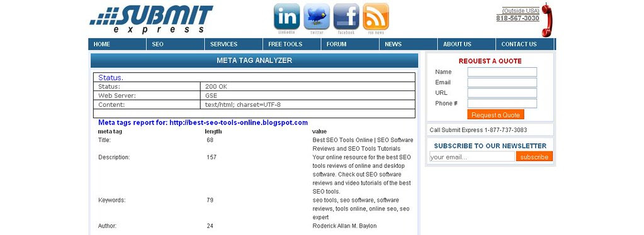Viewport: 644px width, 235px height.
Task: Click the 'Title:' meta tag label
Action: [x=105, y=140]
